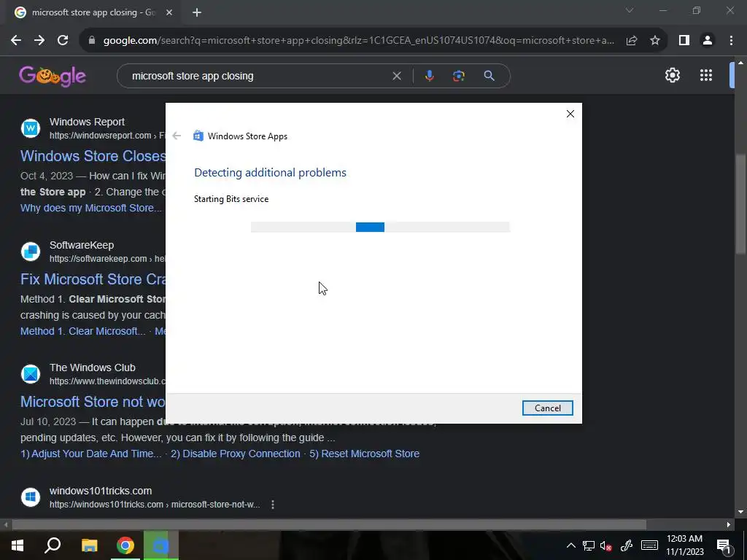747x560 pixels.
Task: Open the Windows Start menu
Action: 18,545
